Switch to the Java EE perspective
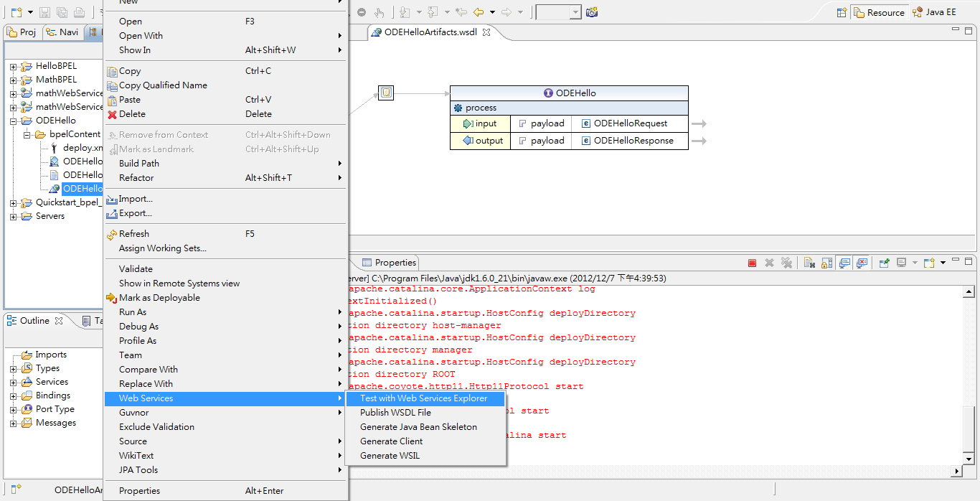The image size is (980, 501). [934, 12]
